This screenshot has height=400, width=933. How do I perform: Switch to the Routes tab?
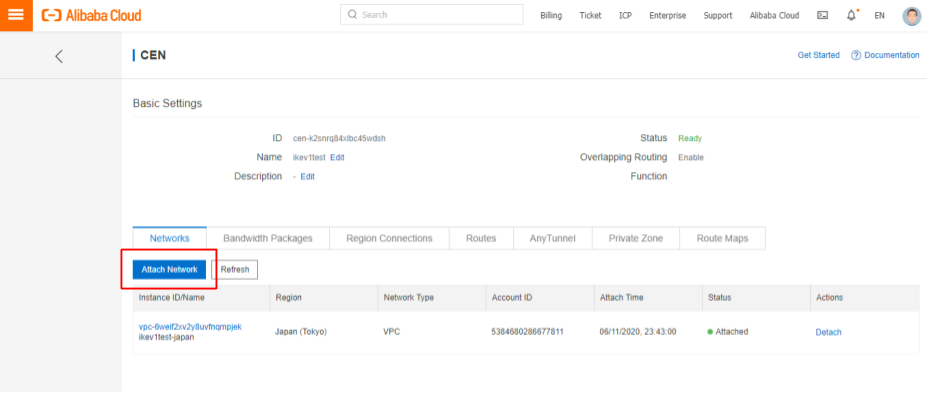click(481, 238)
